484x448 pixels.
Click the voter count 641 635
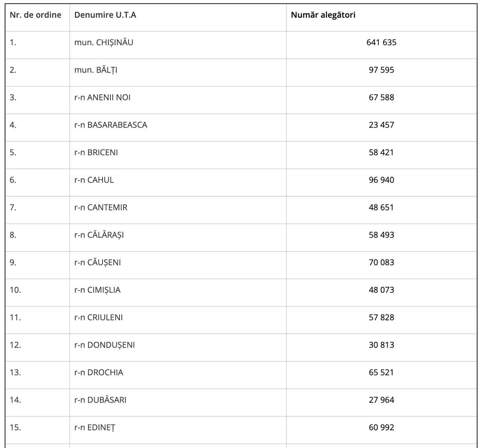coord(381,42)
